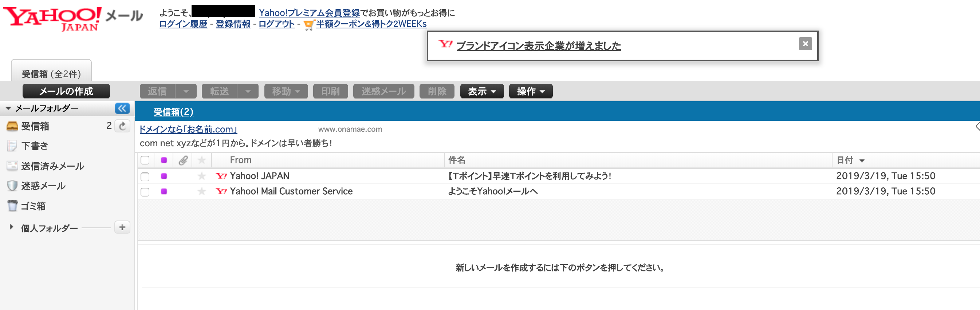
Task: Open the 下書き drafts folder
Action: [35, 146]
